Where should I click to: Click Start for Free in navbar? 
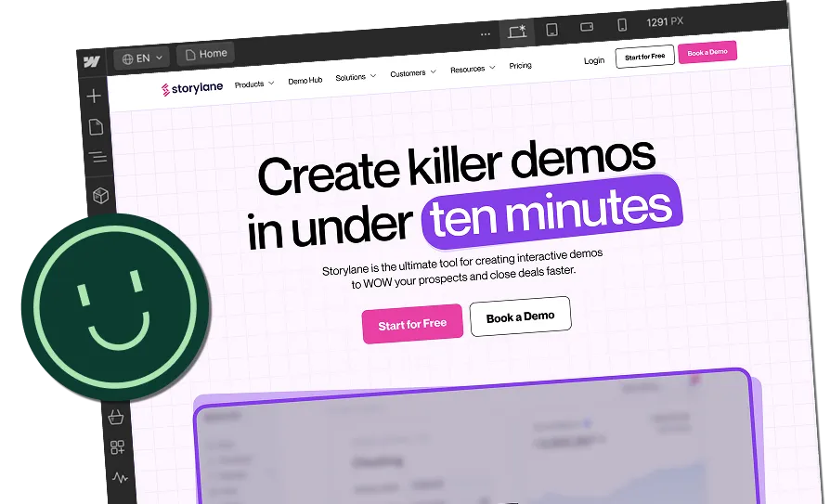tap(644, 56)
